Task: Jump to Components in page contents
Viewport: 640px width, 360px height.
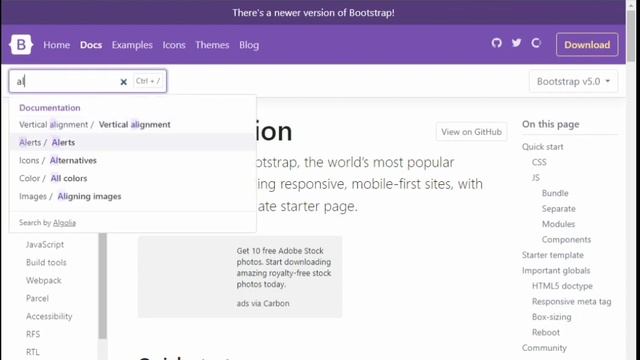Action: tap(566, 240)
